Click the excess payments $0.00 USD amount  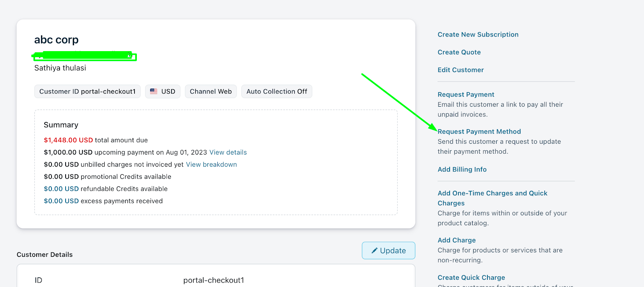(x=61, y=201)
